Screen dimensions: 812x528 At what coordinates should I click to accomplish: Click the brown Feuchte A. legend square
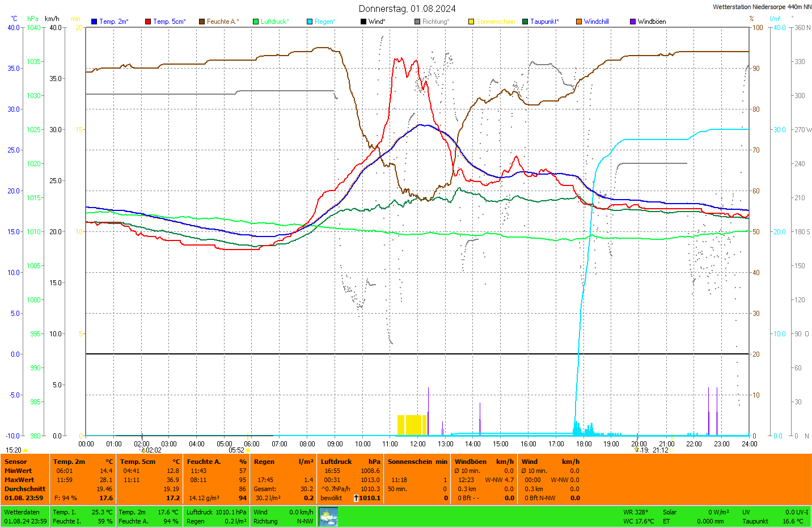[202, 22]
